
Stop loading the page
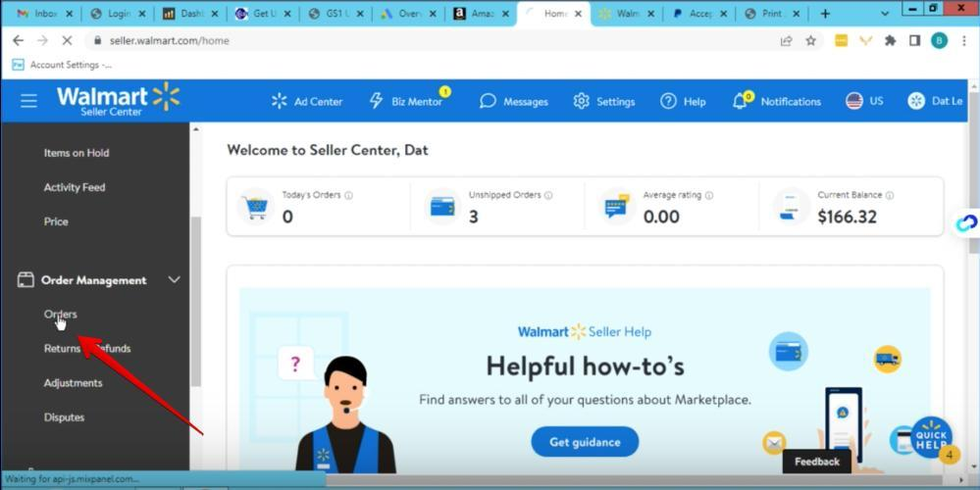pyautogui.click(x=67, y=40)
